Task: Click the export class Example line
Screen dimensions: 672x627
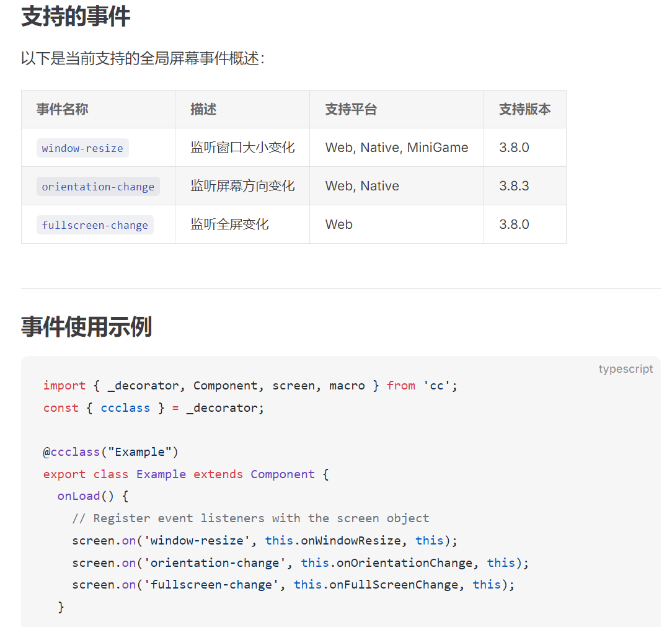Action: pos(186,474)
